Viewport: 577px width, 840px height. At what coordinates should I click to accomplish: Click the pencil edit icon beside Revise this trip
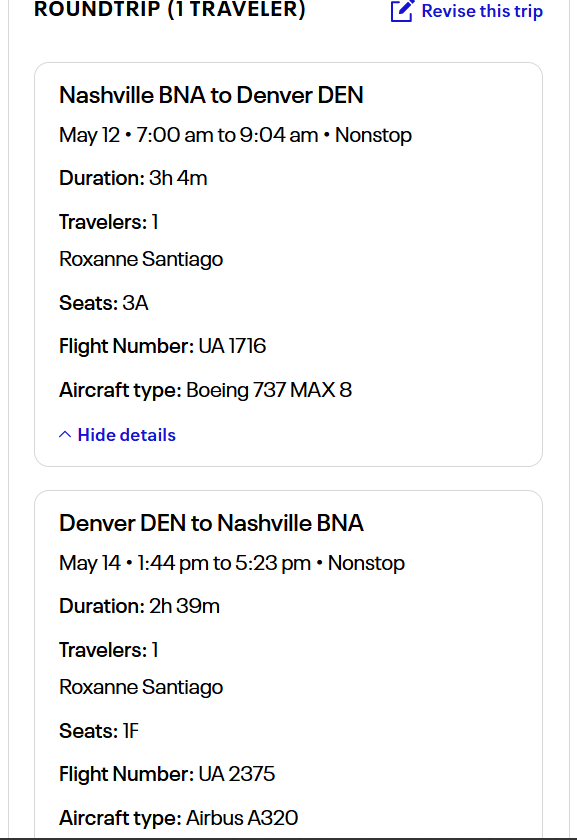[x=402, y=11]
